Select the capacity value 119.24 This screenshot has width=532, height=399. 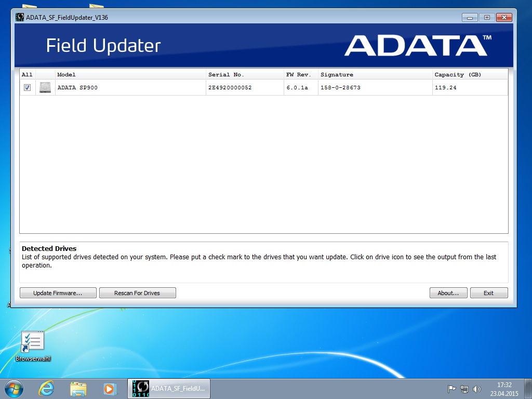tap(470, 87)
